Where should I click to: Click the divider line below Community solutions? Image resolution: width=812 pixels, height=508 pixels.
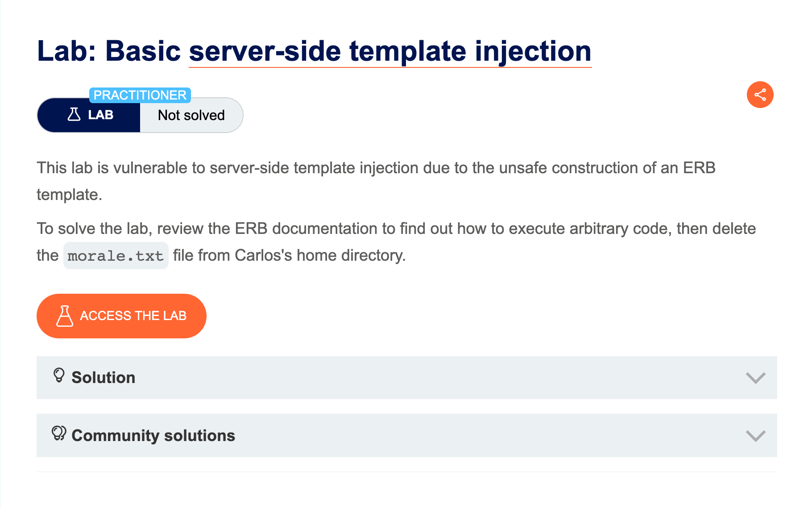pyautogui.click(x=406, y=472)
